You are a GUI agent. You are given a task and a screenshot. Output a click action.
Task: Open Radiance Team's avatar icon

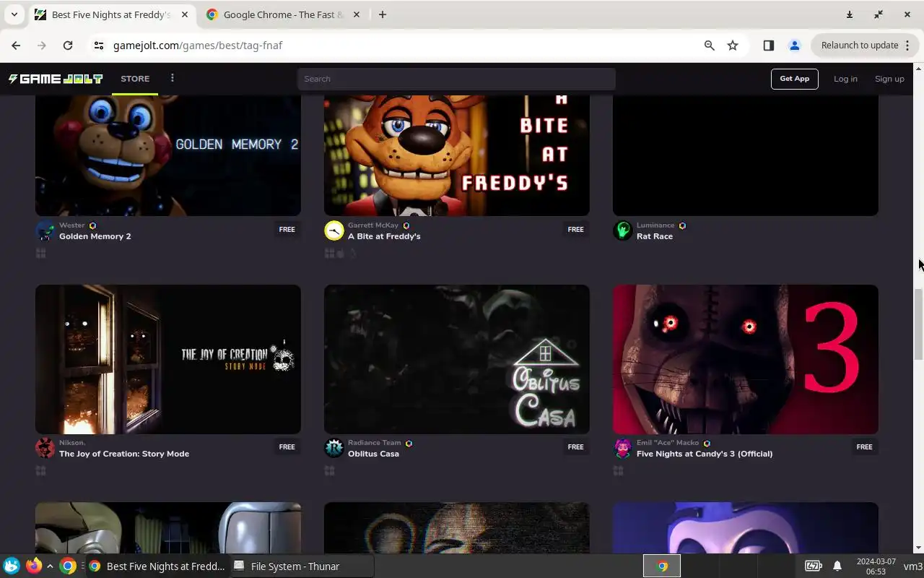334,448
